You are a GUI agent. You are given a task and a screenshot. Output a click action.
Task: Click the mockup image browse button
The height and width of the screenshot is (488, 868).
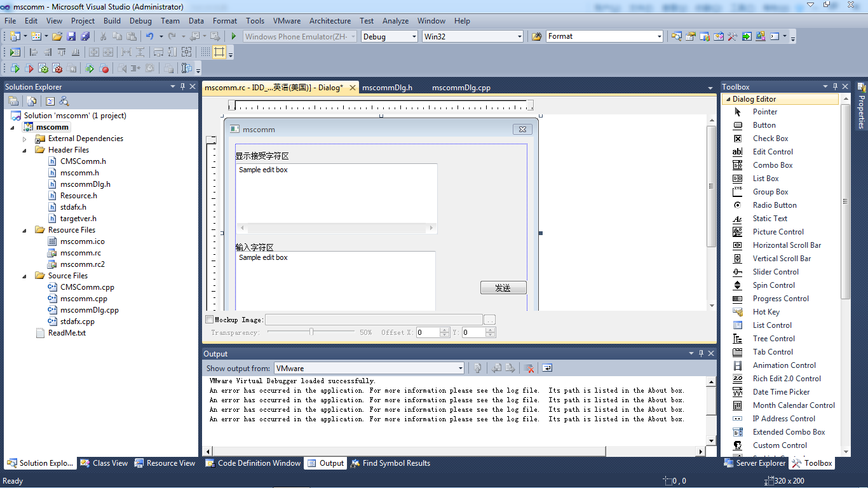489,320
